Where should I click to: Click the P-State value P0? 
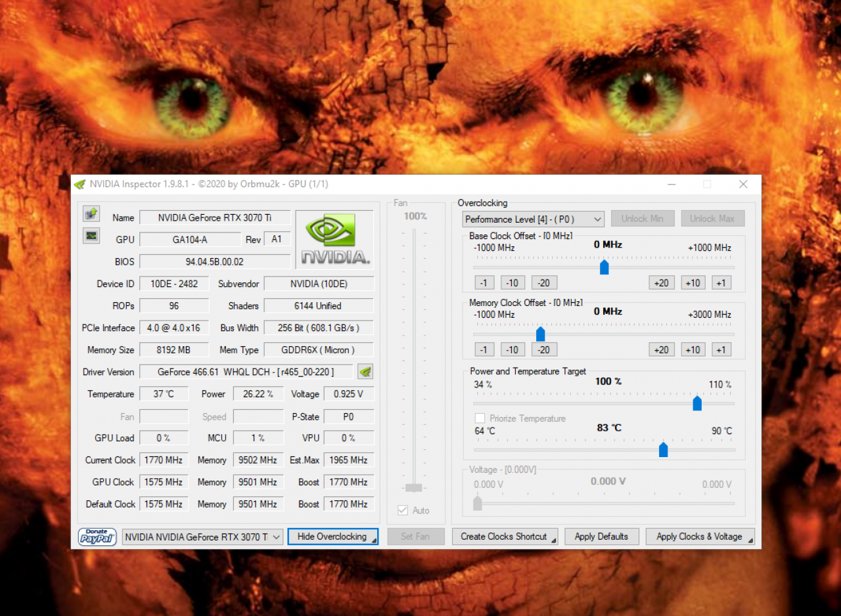[348, 416]
